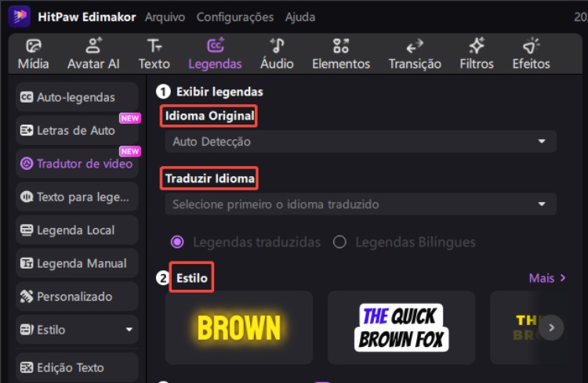The height and width of the screenshot is (383, 588).
Task: Click the HitPaw Edimakor logo icon
Action: [x=20, y=16]
